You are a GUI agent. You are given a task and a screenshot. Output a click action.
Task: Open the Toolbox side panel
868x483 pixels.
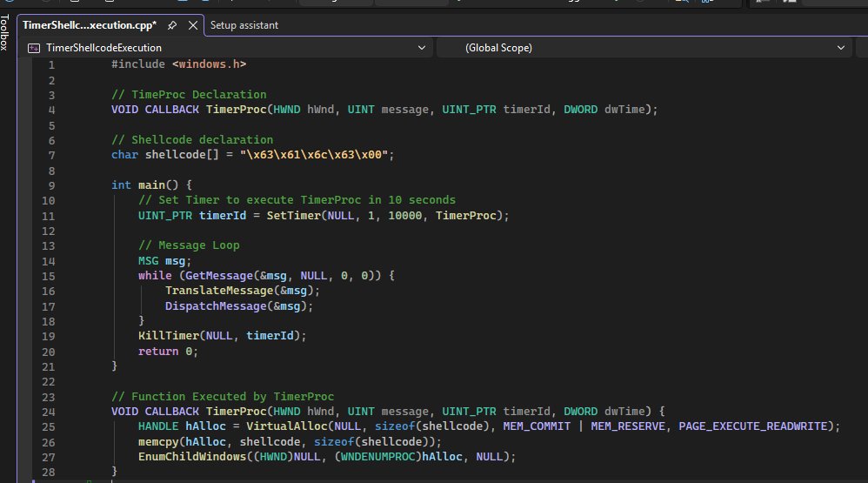point(5,33)
